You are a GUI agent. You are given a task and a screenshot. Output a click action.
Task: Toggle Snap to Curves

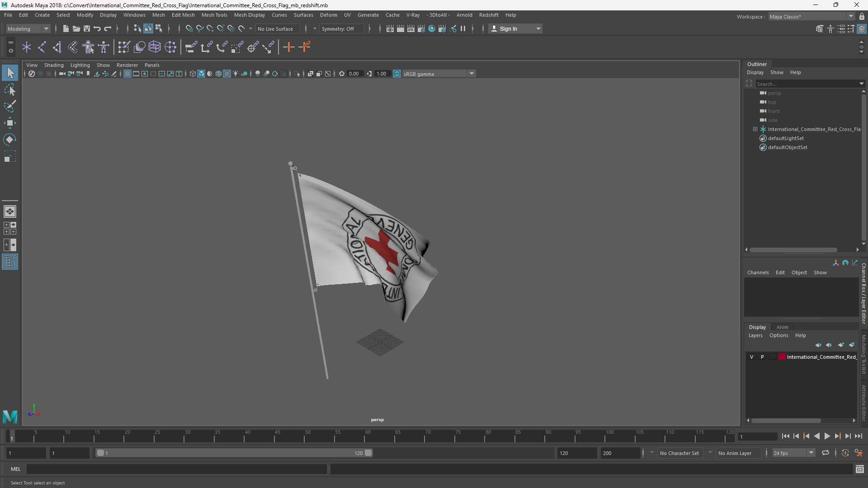tap(200, 28)
